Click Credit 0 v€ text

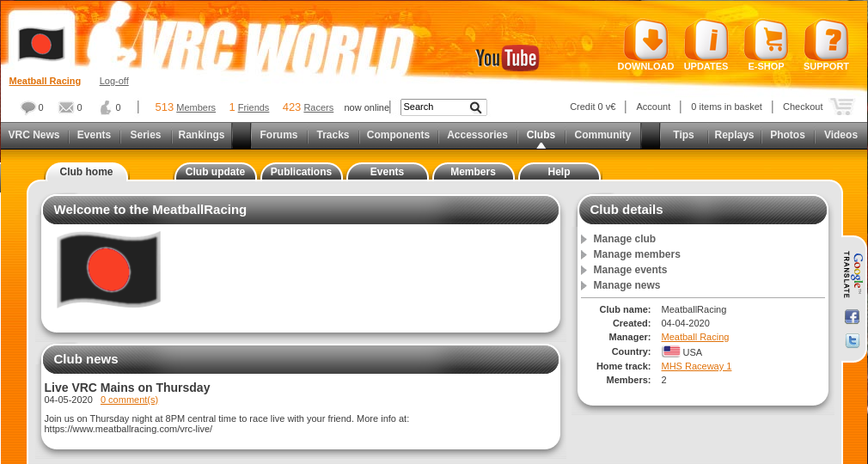(592, 107)
